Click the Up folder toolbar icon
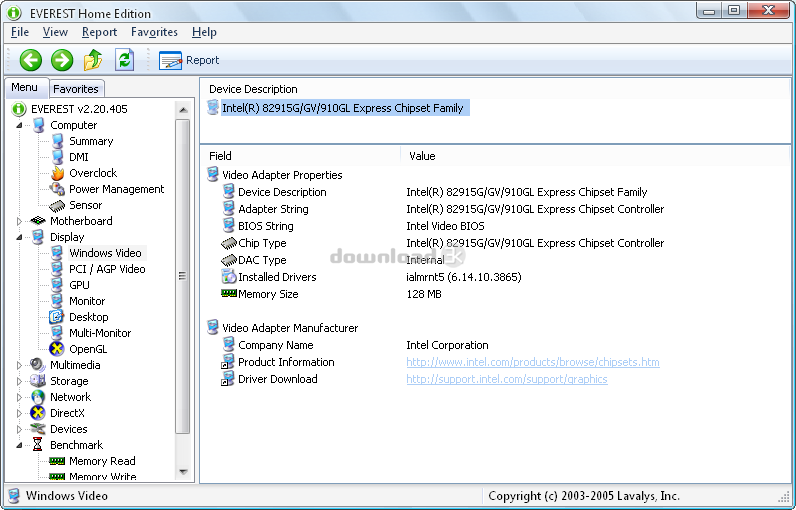The image size is (796, 510). pyautogui.click(x=93, y=60)
